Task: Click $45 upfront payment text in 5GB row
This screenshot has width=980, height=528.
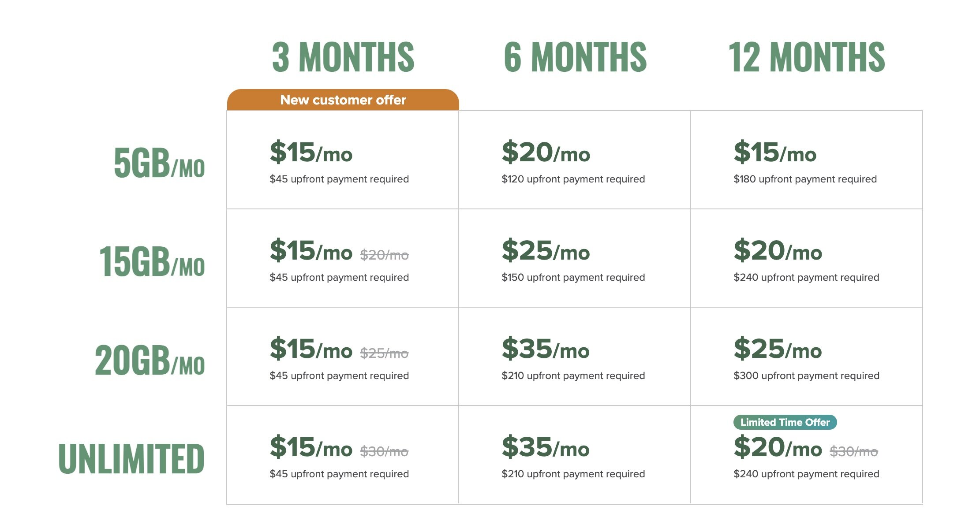Action: point(339,179)
